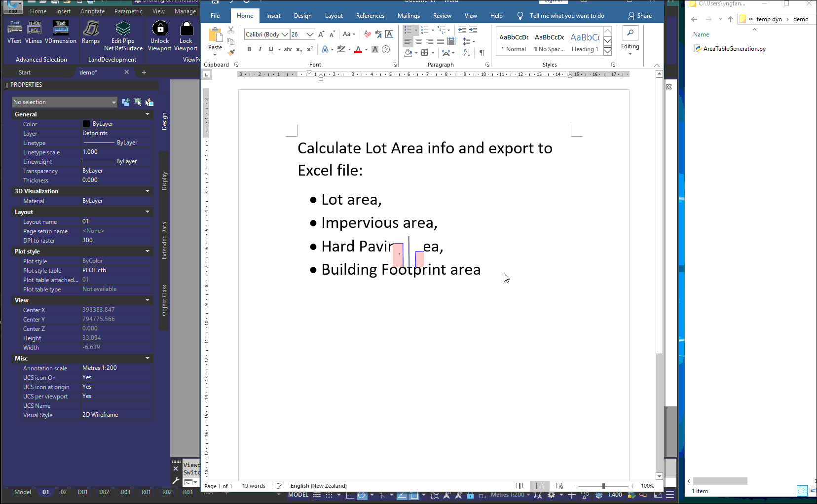Screen dimensions: 817x504
Task: Click the Explorer Back arrow icon
Action: (694, 19)
